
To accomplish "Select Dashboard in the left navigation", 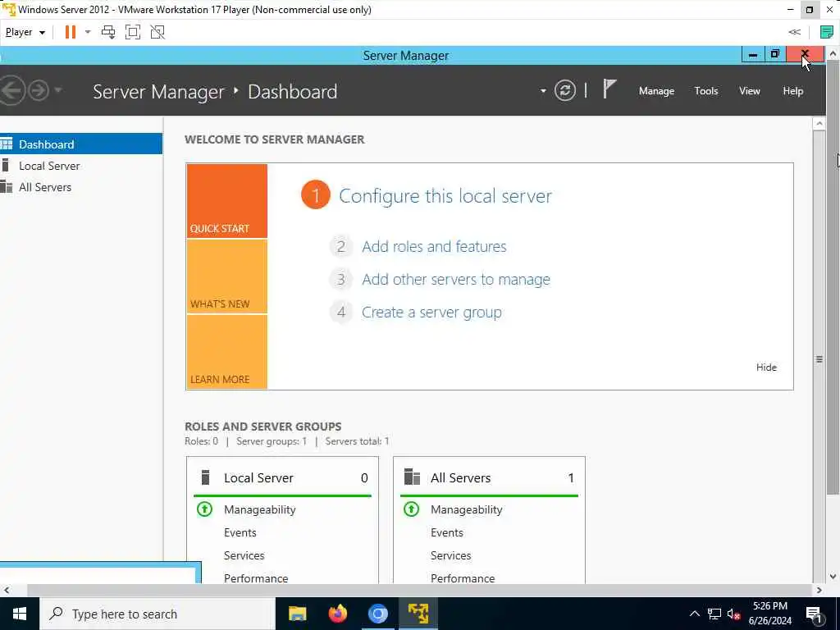I will pyautogui.click(x=81, y=144).
